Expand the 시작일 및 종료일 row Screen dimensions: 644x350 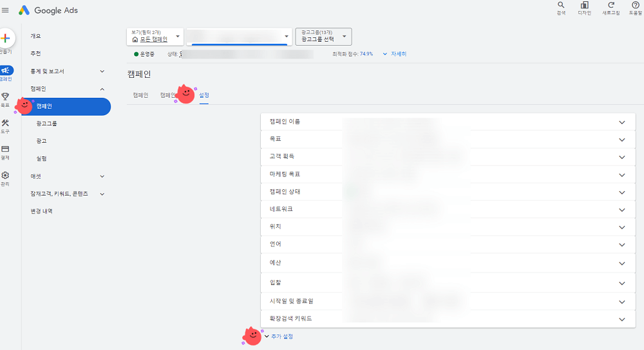pos(448,301)
